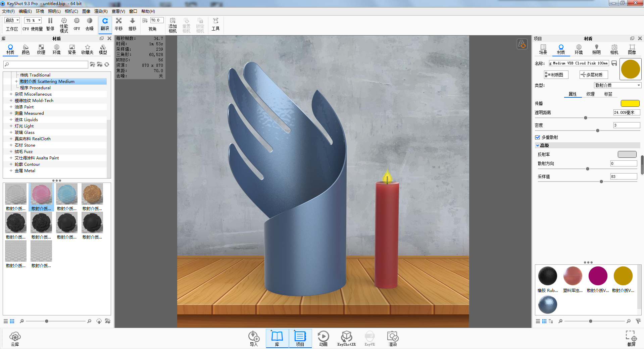
Task: Toggle the Project (项目) panel button
Action: 300,338
